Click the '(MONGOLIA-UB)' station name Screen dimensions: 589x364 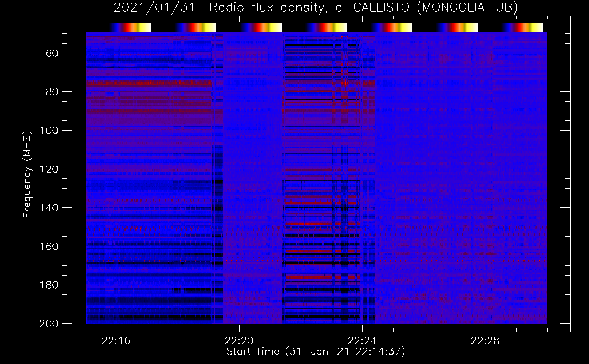click(x=467, y=7)
